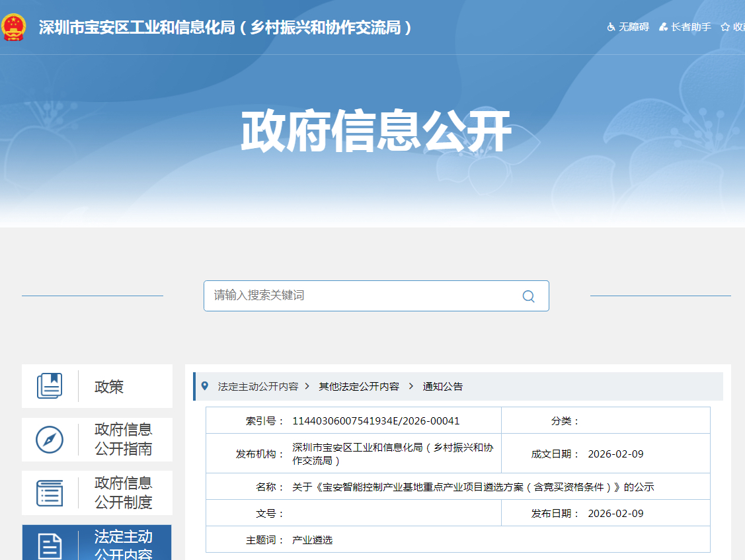Open the 政策 sidebar menu
This screenshot has height=560, width=745.
click(x=97, y=386)
